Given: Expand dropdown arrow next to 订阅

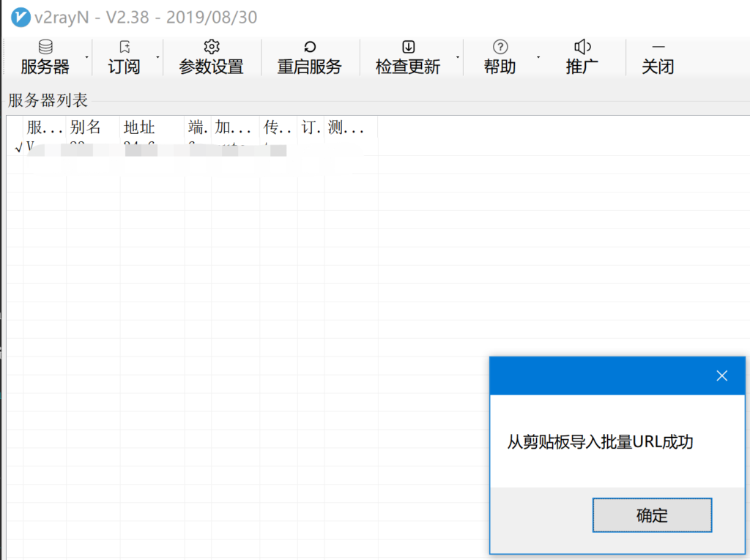Looking at the screenshot, I should point(158,57).
